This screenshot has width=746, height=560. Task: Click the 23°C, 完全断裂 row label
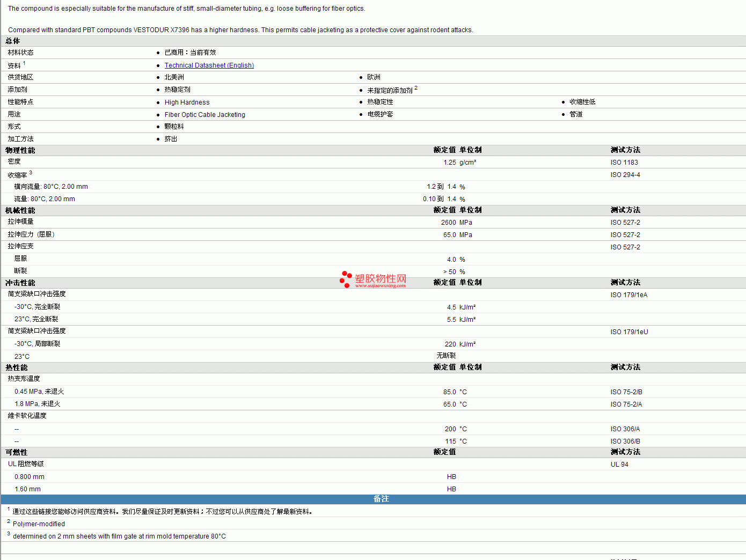[36, 319]
